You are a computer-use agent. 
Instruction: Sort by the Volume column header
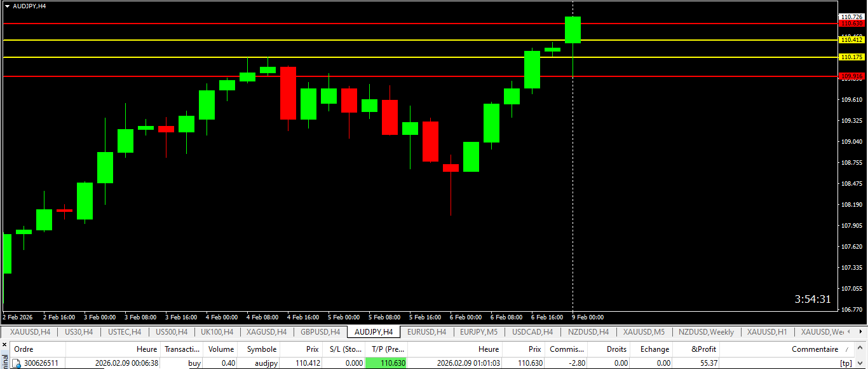[x=221, y=349]
